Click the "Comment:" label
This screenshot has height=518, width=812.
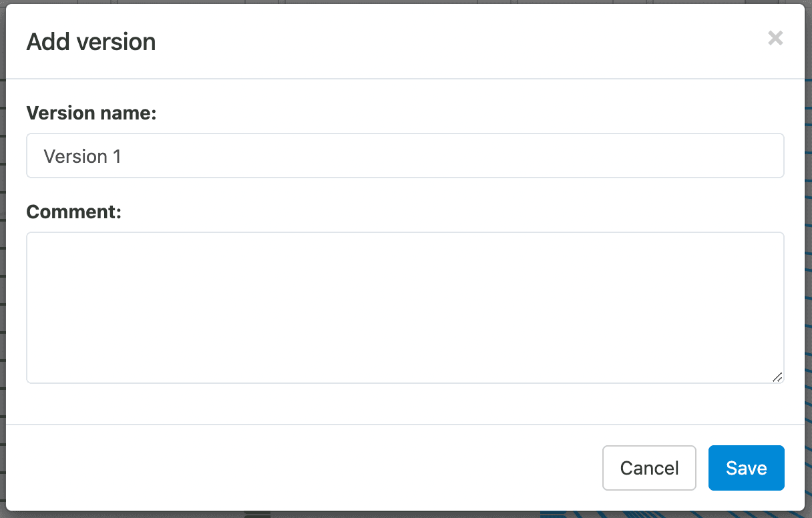(73, 212)
